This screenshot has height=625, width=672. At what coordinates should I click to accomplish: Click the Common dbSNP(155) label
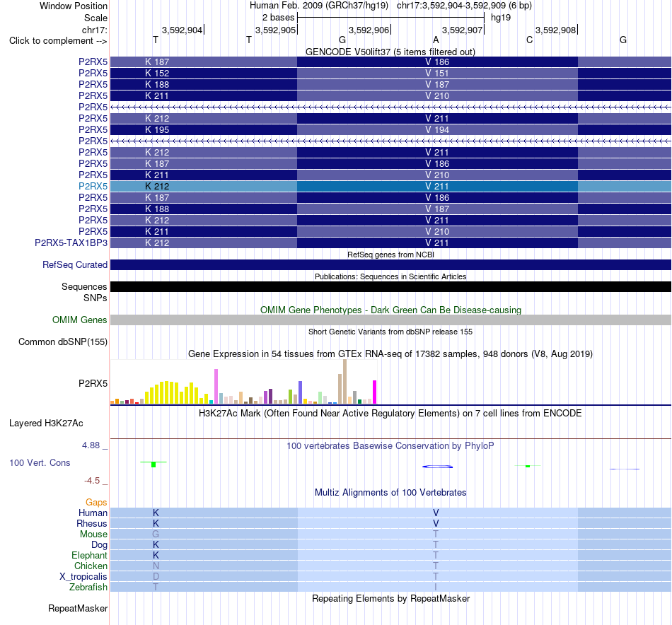tap(63, 342)
